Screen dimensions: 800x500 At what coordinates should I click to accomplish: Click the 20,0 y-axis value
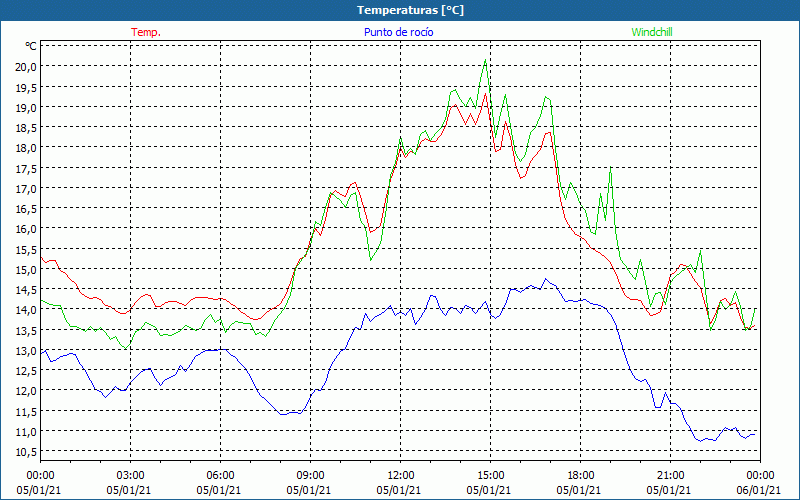click(x=27, y=66)
